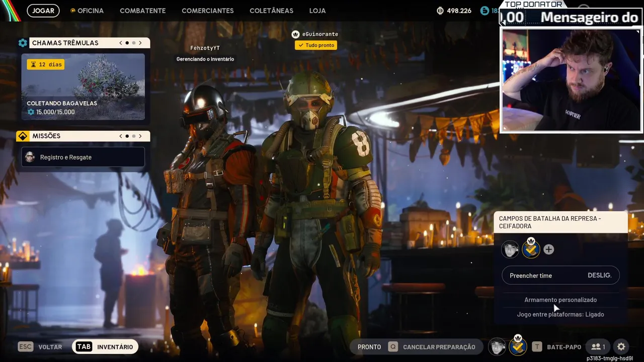Open the Coletando Bagavelas event card
Screen dimensions: 644x362
83,87
